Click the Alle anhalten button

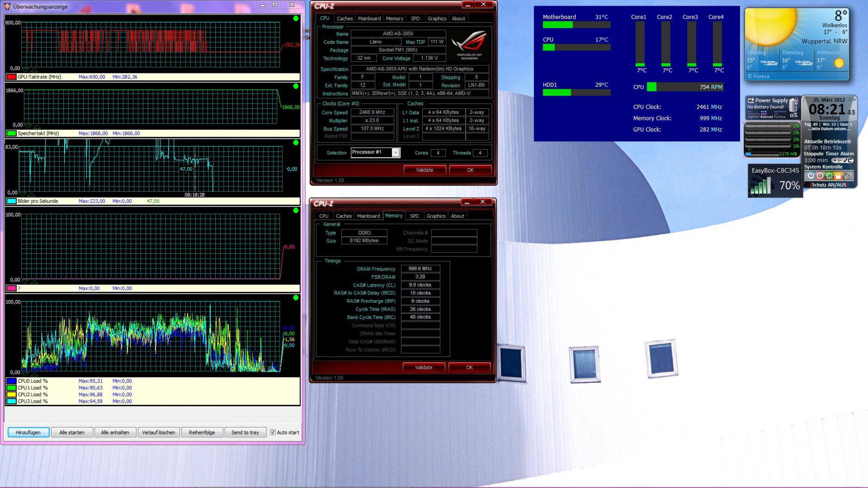coord(115,433)
